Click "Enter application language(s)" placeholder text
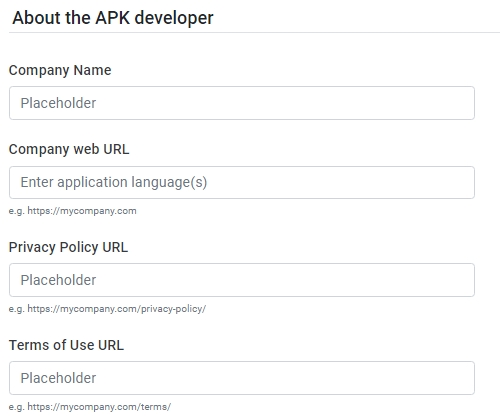500x418 pixels. point(114,183)
